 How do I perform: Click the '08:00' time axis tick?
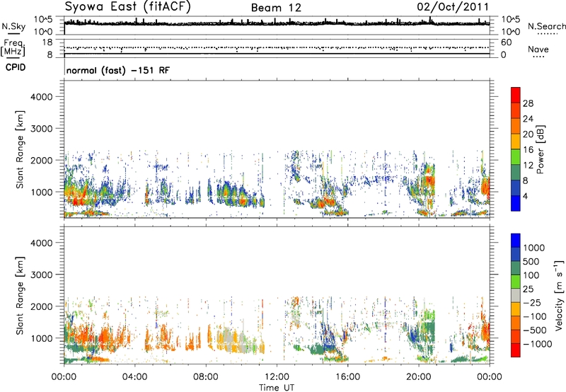[x=206, y=377]
